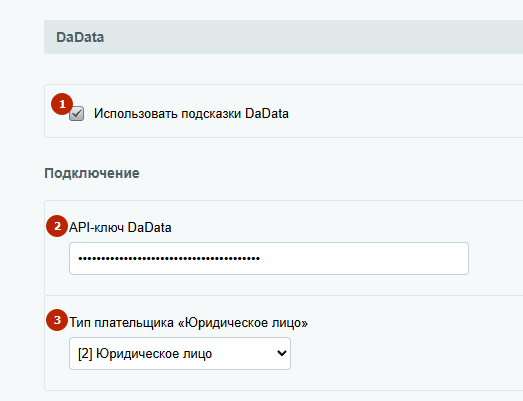
Task: Click the 'API-ключ DaData' field label
Action: click(x=120, y=227)
